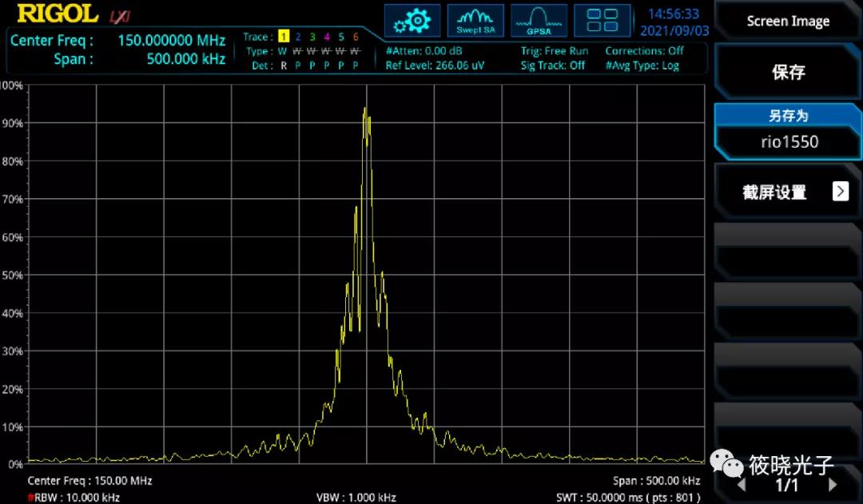Viewport: 863px width, 504px height.
Task: Open the #Avg Type: Log setting
Action: point(644,65)
